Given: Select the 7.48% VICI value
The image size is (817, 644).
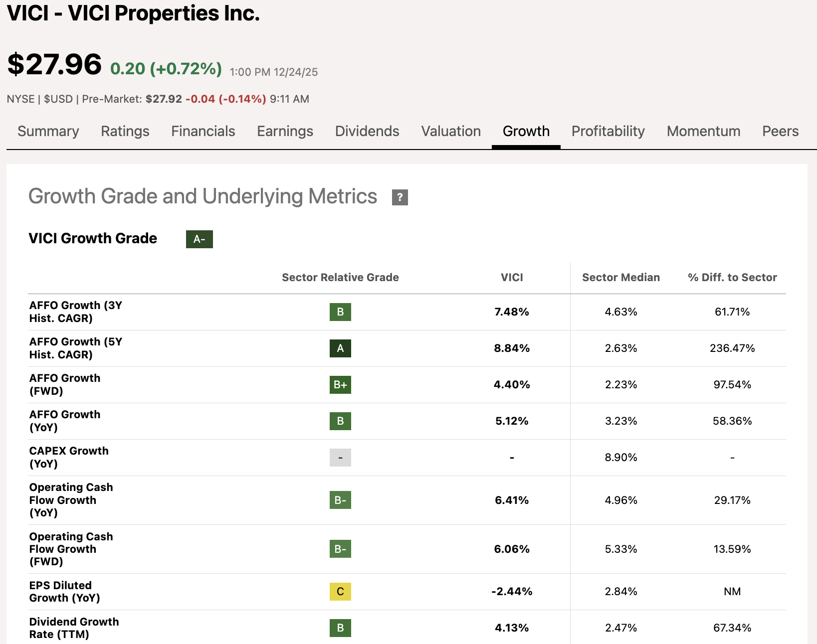Looking at the screenshot, I should click(512, 312).
